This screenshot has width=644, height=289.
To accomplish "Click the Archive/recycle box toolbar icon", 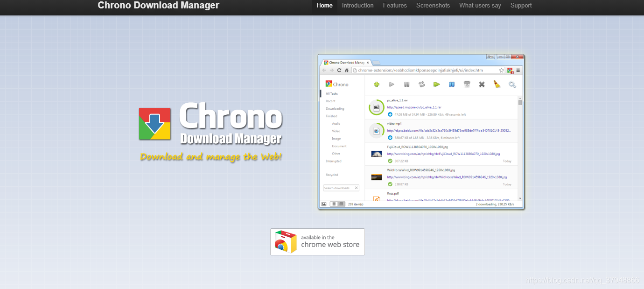I will tap(467, 85).
